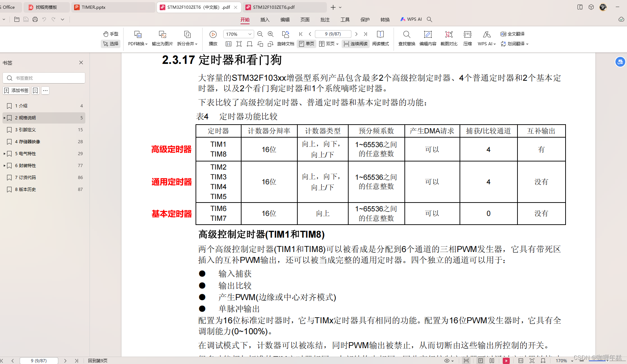Go to next page in toolbar
The height and width of the screenshot is (364, 627).
click(x=356, y=34)
